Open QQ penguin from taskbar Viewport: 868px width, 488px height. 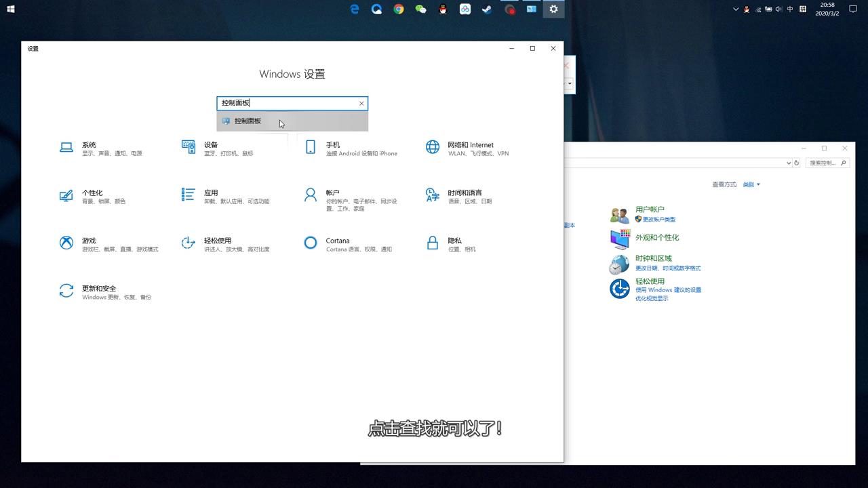(x=443, y=9)
